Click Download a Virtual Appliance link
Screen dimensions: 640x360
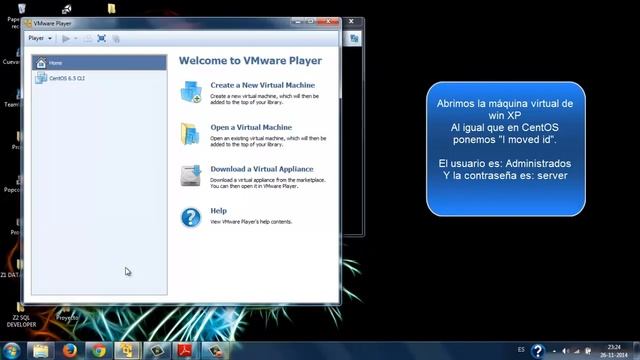pos(262,169)
